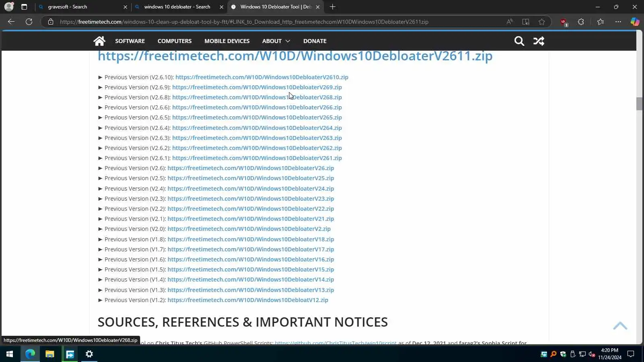
Task: Download Windows10DebloaterV263.zip link
Action: tap(257, 138)
